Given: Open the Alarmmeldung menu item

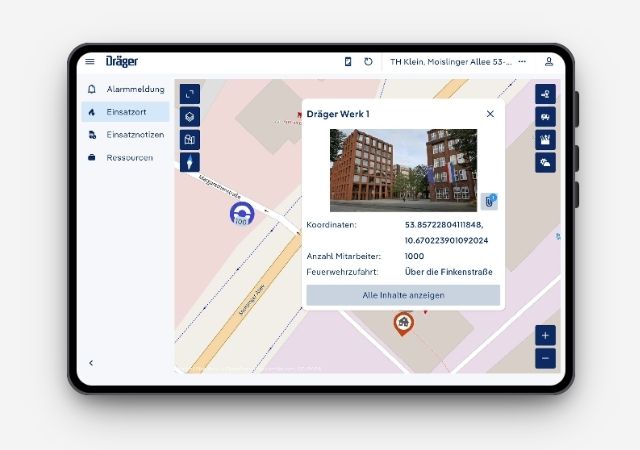Looking at the screenshot, I should [x=125, y=89].
